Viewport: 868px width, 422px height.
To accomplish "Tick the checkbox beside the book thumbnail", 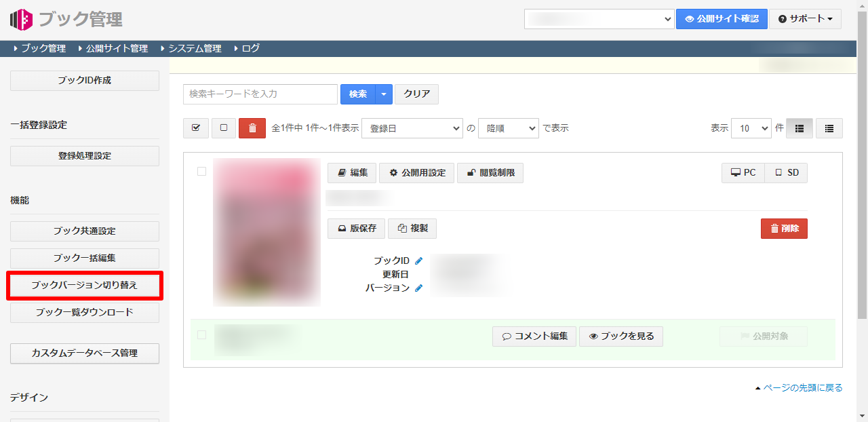I will (201, 172).
